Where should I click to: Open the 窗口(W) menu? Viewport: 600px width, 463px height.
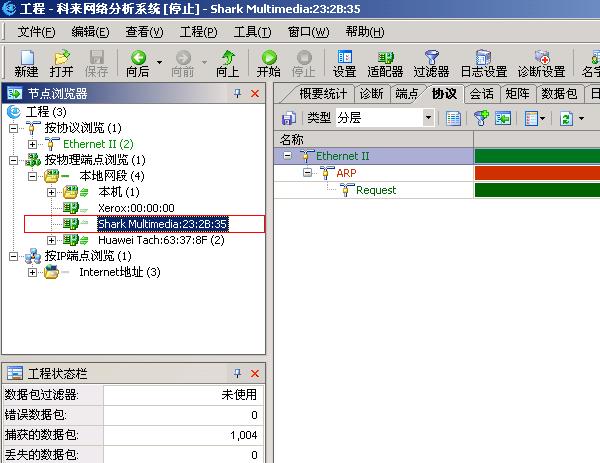(308, 32)
